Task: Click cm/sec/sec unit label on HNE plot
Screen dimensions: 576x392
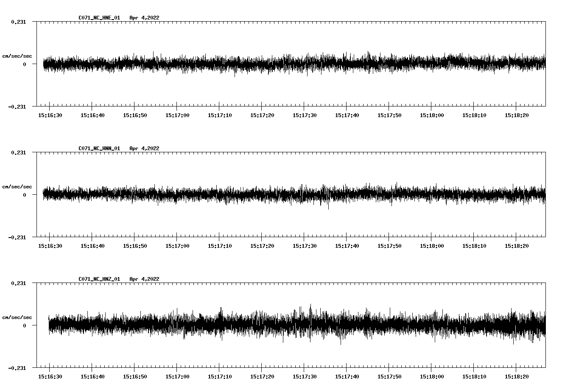Action: coord(17,56)
